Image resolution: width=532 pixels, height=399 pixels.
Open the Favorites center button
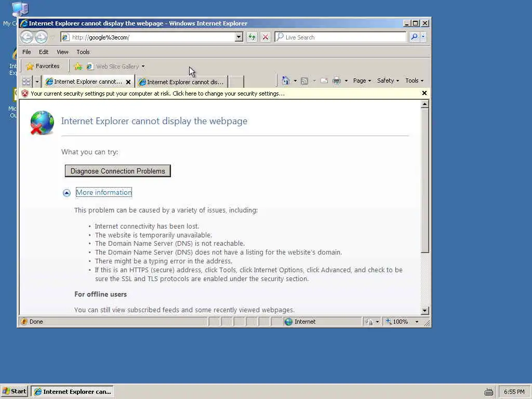43,66
